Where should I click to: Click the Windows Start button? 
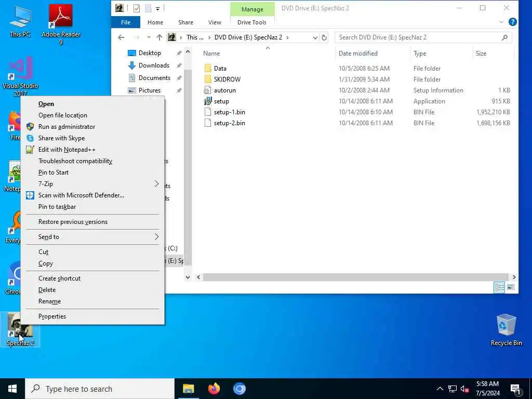click(x=12, y=389)
